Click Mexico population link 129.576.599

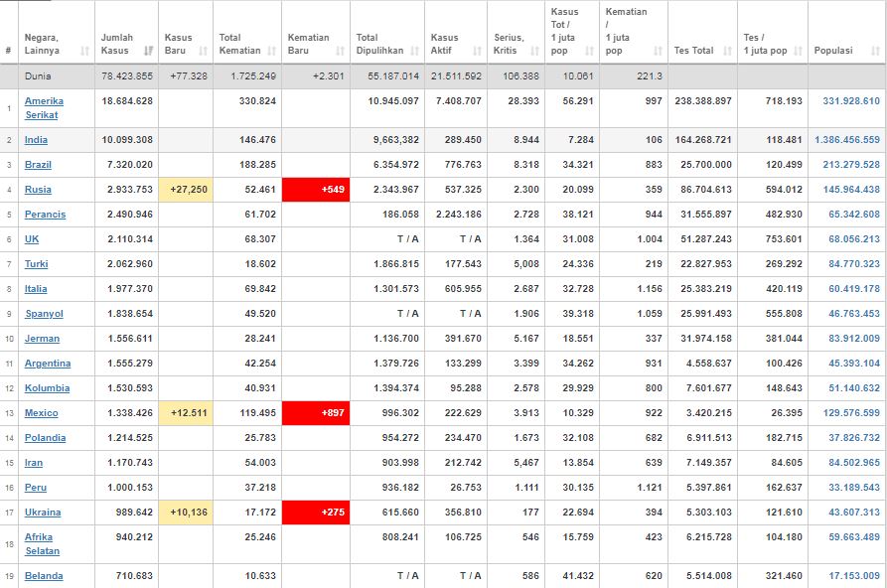click(x=851, y=413)
